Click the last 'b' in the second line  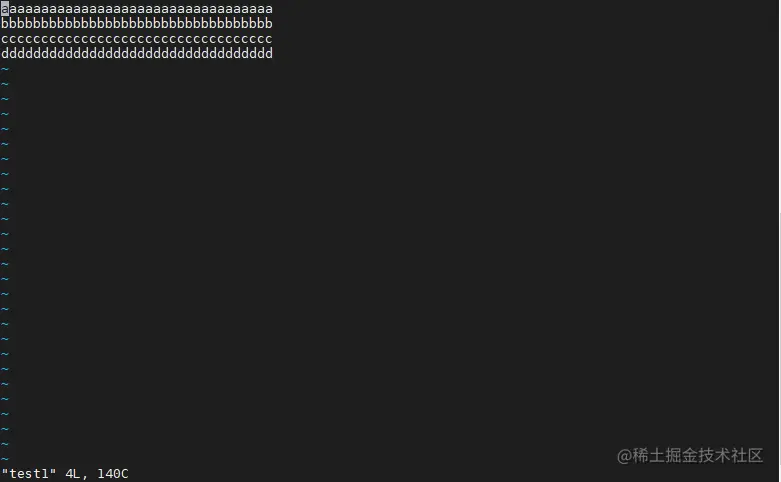coord(269,23)
